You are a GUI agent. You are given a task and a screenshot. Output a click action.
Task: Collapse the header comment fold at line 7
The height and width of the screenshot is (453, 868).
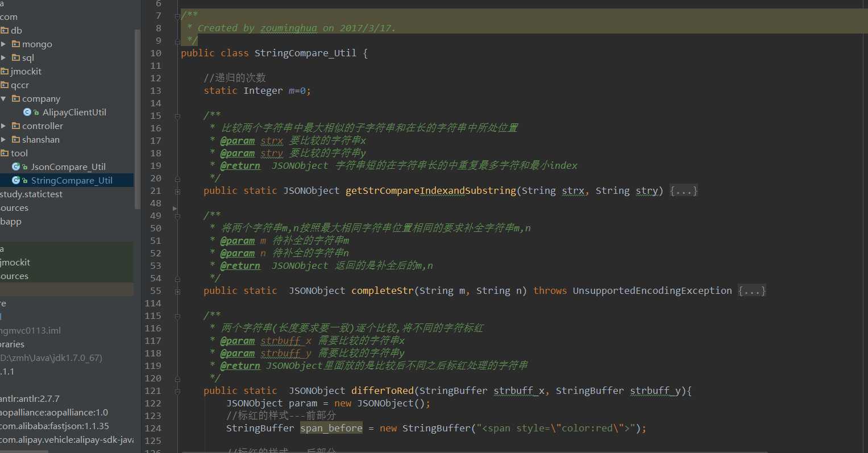point(177,16)
